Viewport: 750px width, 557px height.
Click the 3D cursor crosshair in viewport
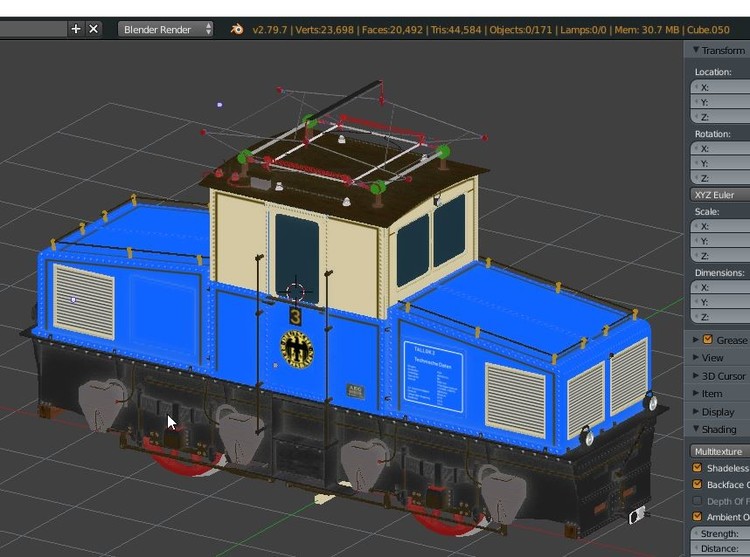pos(296,292)
